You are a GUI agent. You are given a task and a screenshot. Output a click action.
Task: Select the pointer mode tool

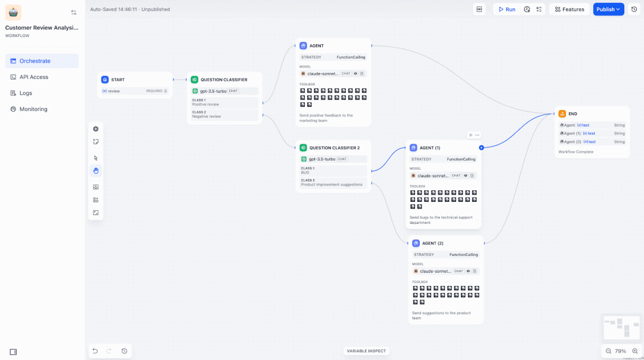[x=96, y=158]
